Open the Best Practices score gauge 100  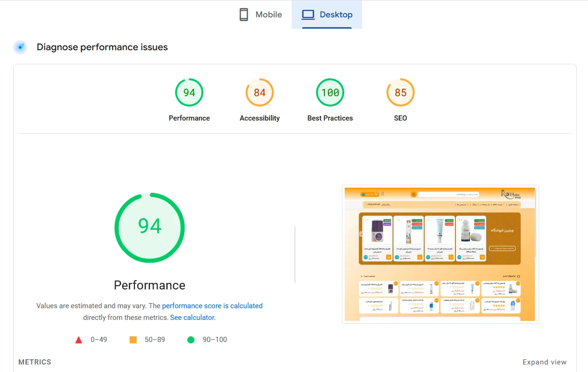330,92
